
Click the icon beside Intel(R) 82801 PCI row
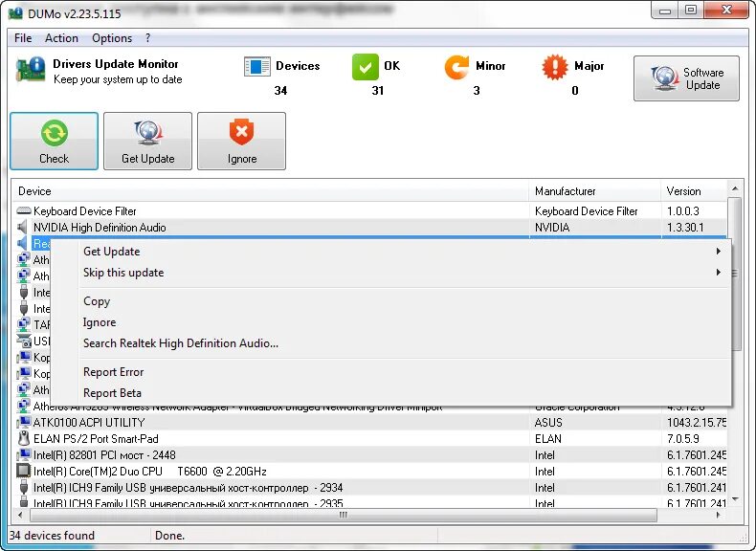(x=24, y=454)
